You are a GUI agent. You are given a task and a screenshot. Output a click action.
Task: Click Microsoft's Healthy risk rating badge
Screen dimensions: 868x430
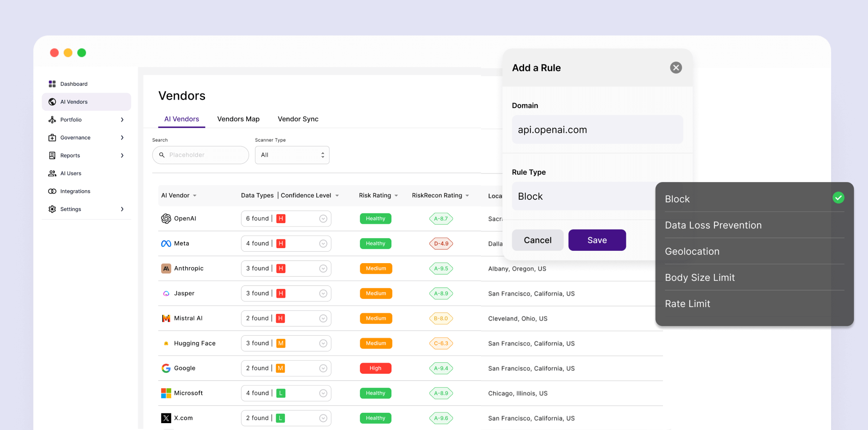pyautogui.click(x=375, y=393)
